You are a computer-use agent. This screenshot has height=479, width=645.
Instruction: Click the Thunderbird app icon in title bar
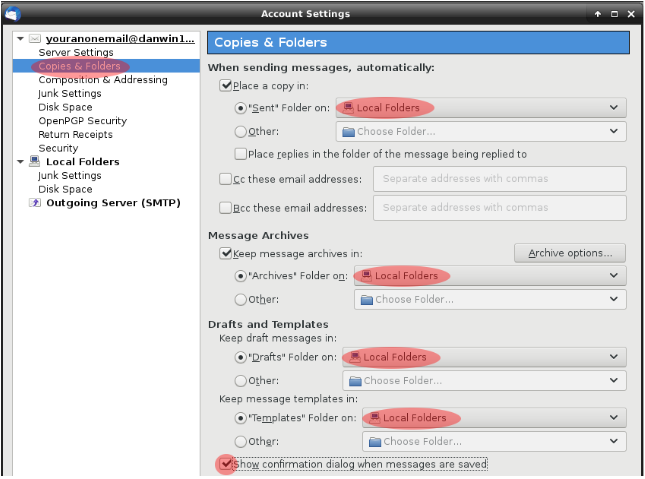point(11,13)
